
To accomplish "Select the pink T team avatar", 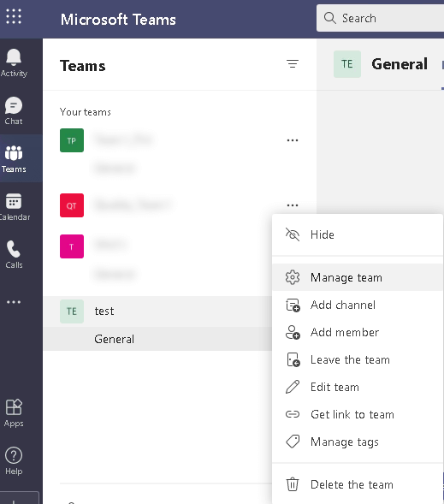I will 72,246.
